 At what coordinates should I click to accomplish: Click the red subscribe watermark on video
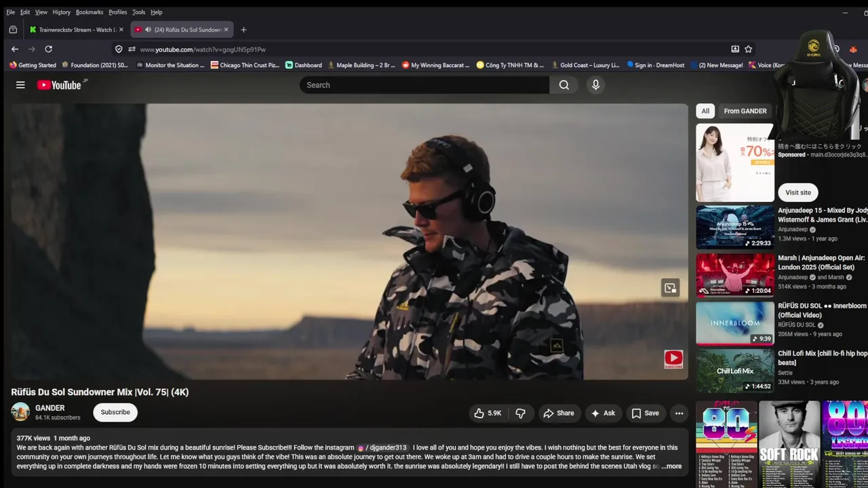coord(673,359)
